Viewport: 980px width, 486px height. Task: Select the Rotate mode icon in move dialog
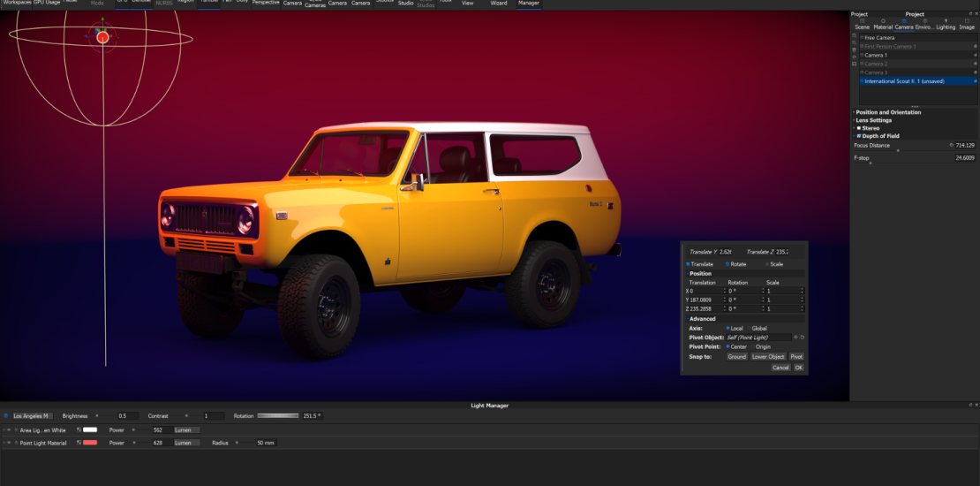pos(727,264)
